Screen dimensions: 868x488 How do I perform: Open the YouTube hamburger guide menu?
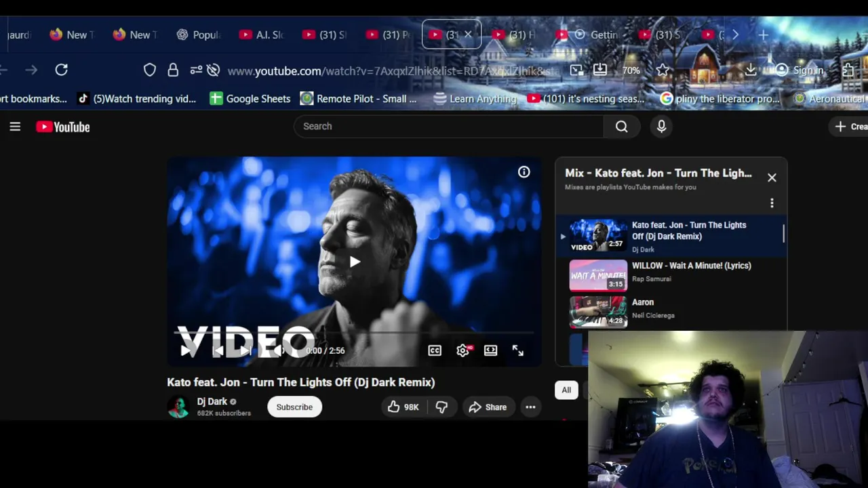pyautogui.click(x=15, y=127)
